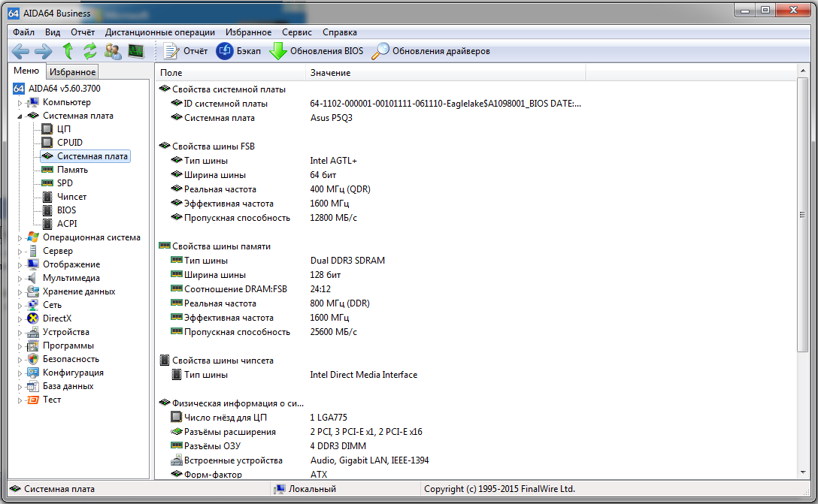Click scrollbar down arrow in details pane
This screenshot has height=504, width=818.
pyautogui.click(x=802, y=472)
